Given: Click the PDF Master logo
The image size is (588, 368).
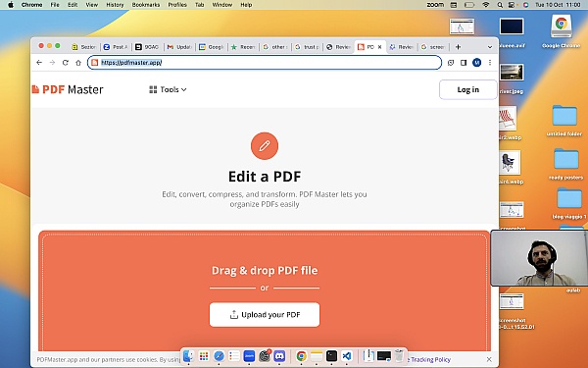Looking at the screenshot, I should [x=68, y=89].
